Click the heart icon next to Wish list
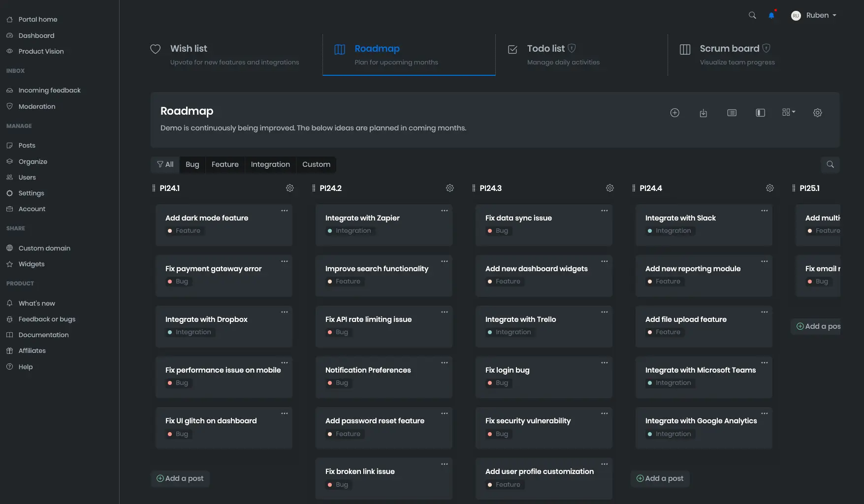The height and width of the screenshot is (504, 864). (x=155, y=49)
